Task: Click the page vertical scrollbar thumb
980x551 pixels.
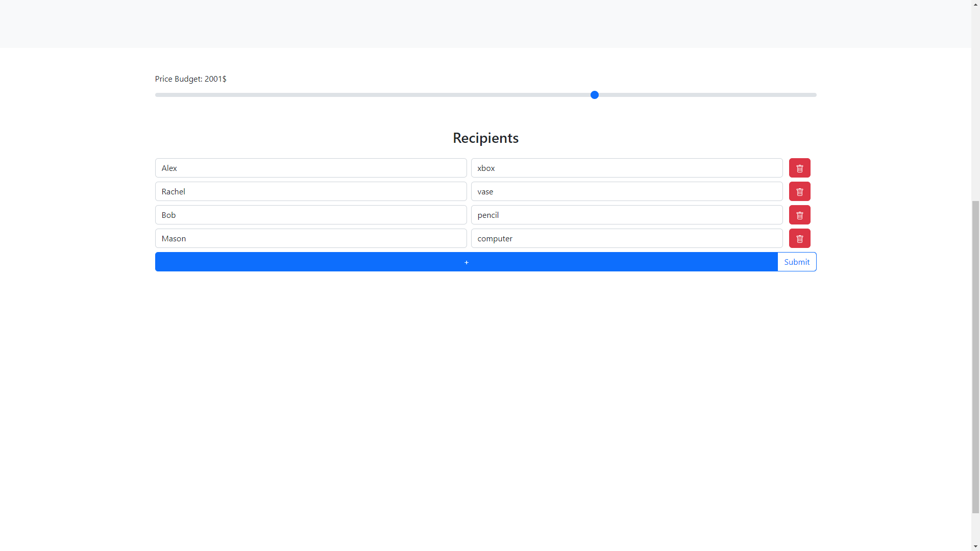Action: 975,357
